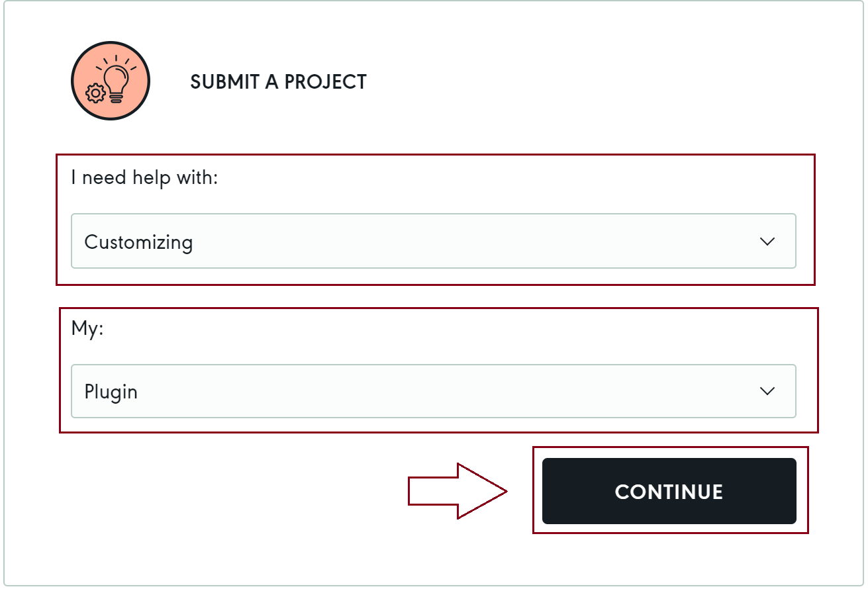Viewport: 868px width, 591px height.
Task: Click the "I need help with:" label
Action: click(x=144, y=178)
